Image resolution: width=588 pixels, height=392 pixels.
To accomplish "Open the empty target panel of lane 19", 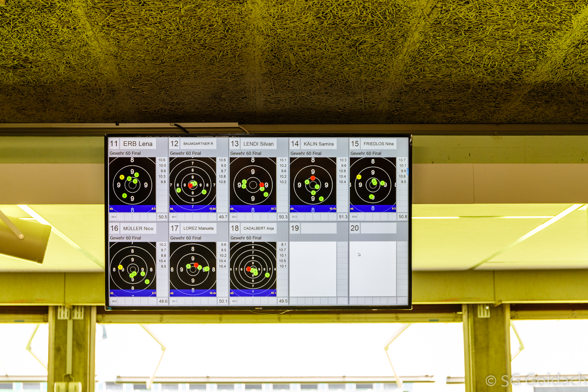I will [x=313, y=269].
